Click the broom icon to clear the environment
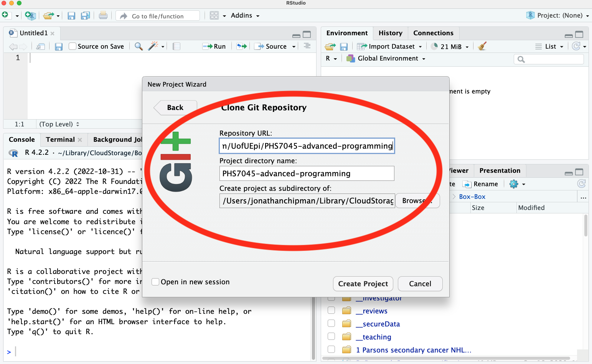The width and height of the screenshot is (592, 364). click(x=482, y=46)
